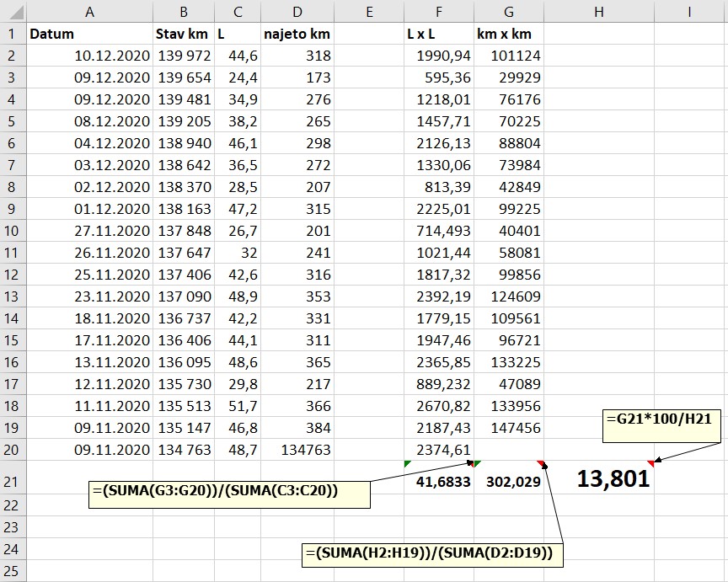
Task: Click the cell showing 13,801
Action: [x=613, y=480]
